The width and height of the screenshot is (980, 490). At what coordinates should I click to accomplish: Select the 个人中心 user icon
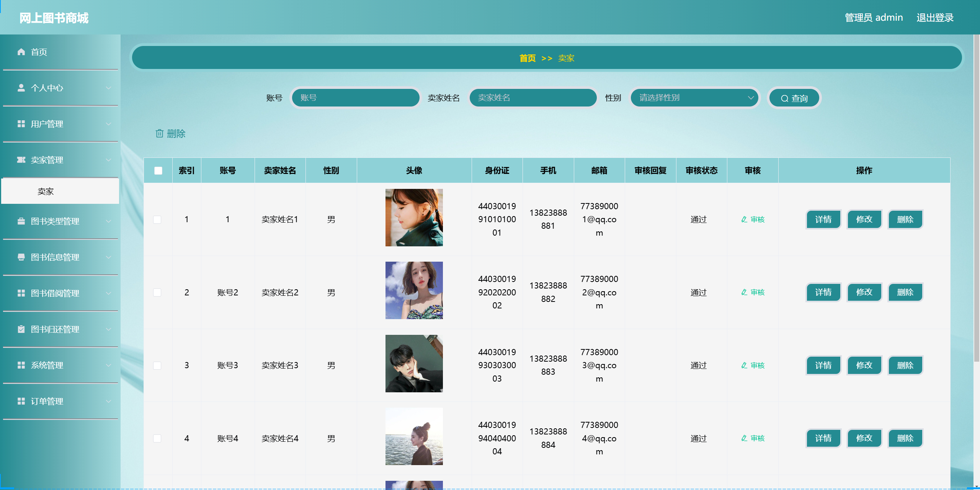pyautogui.click(x=21, y=88)
